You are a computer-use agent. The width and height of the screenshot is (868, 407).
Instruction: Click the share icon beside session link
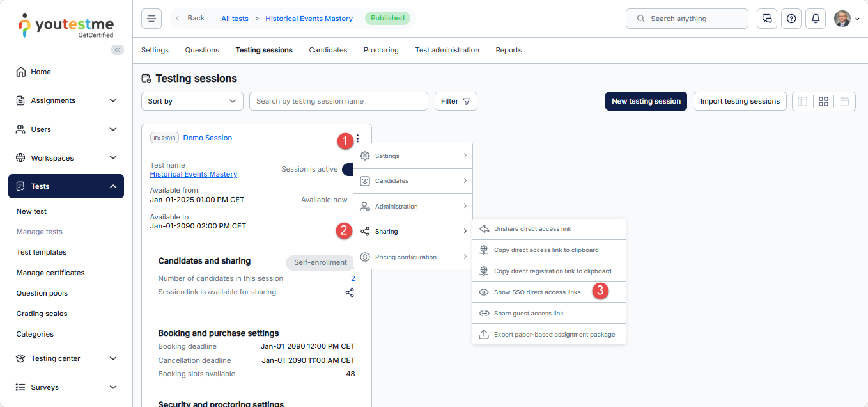tap(350, 292)
